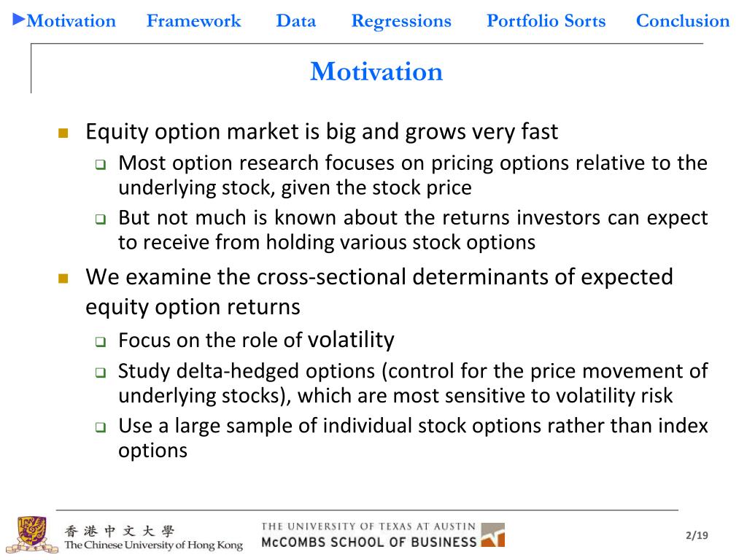Click yellow bullet before 'Equity option market'

tap(63, 133)
